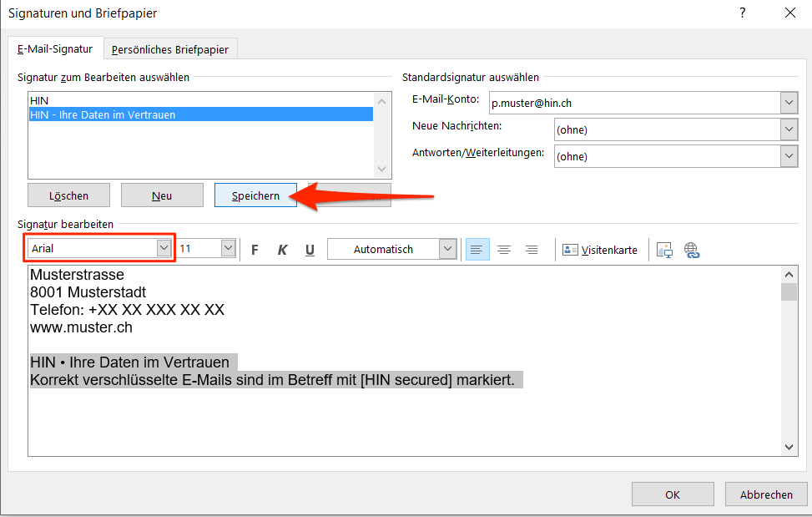This screenshot has height=517, width=812.
Task: Insert a hyperlink into signature
Action: 692,250
